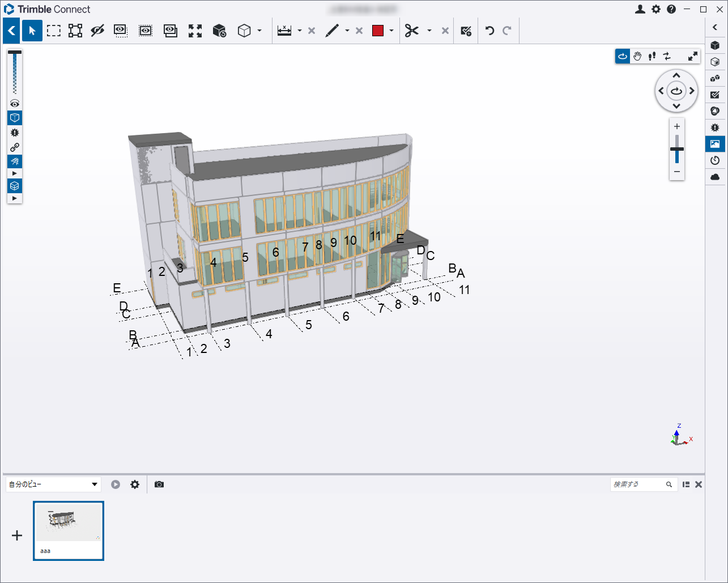
Task: Select the measurement ruler tool
Action: pos(284,31)
